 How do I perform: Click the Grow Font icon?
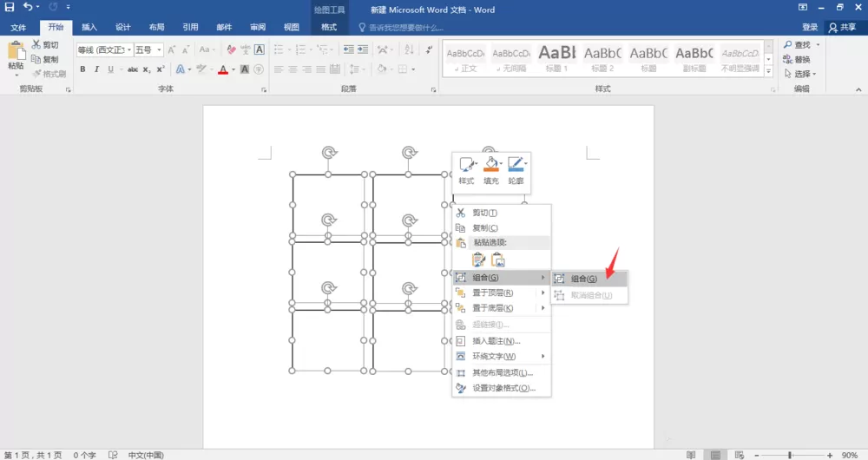[172, 49]
